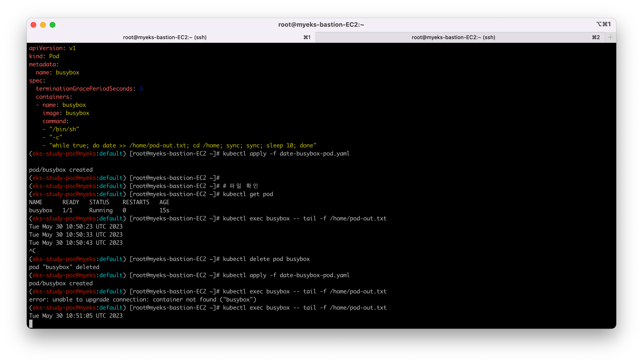The width and height of the screenshot is (643, 364).
Task: Click the terminationGracePeriodSeconds value 3
Action: (x=141, y=88)
